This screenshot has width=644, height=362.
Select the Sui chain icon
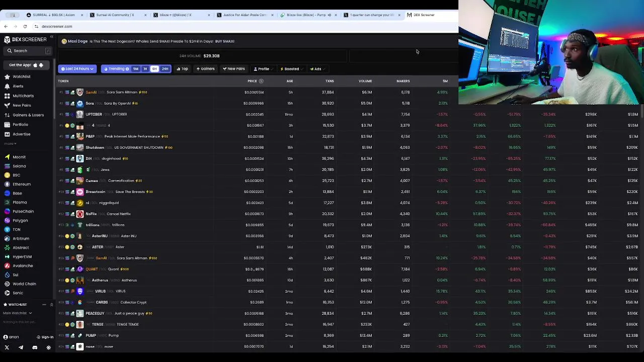(7, 275)
